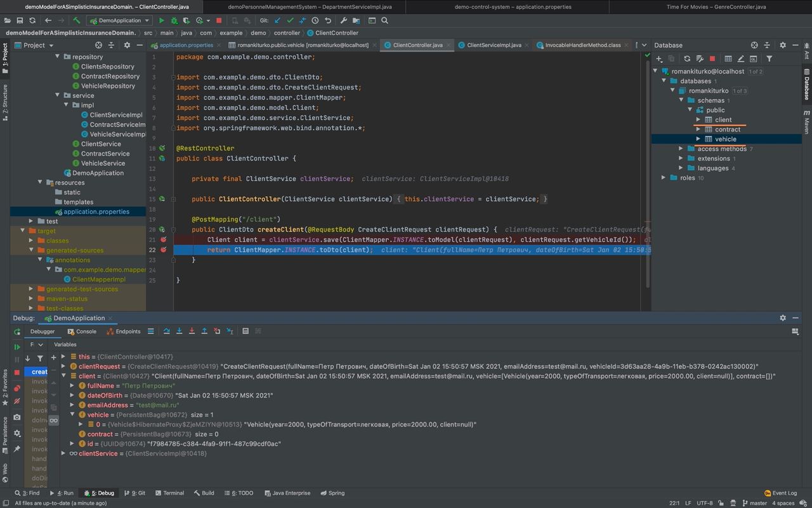Click Step Out in the debugger toolbar
The width and height of the screenshot is (812, 508).
coord(204,331)
